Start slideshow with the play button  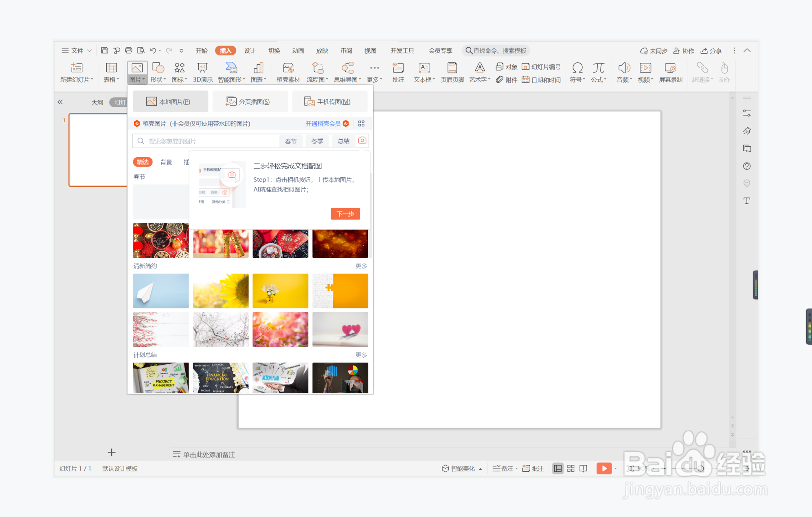click(604, 469)
